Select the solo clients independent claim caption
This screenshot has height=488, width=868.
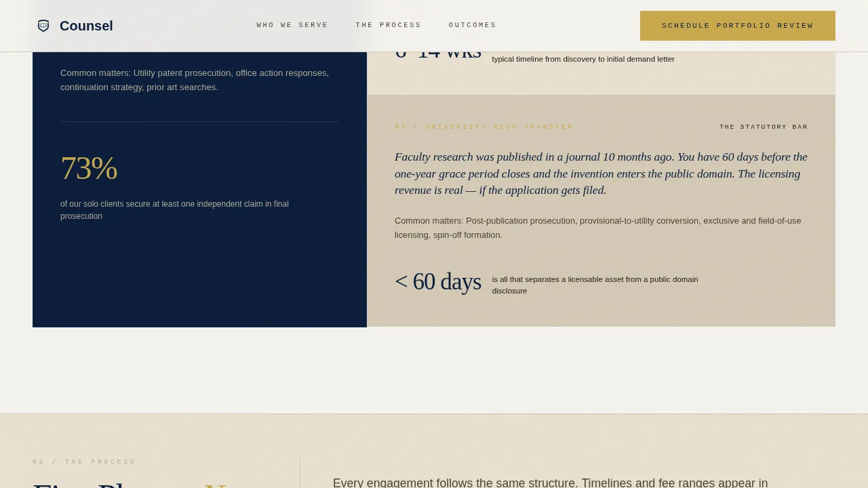tap(174, 210)
